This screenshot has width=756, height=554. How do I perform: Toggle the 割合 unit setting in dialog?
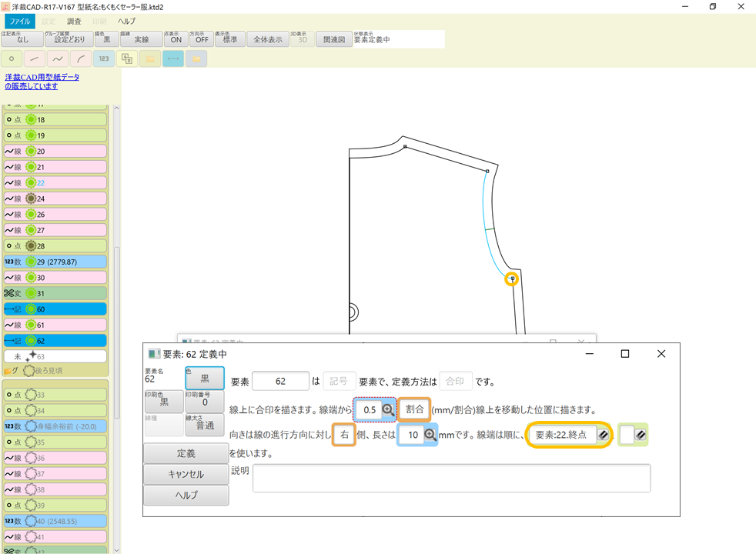pos(414,409)
